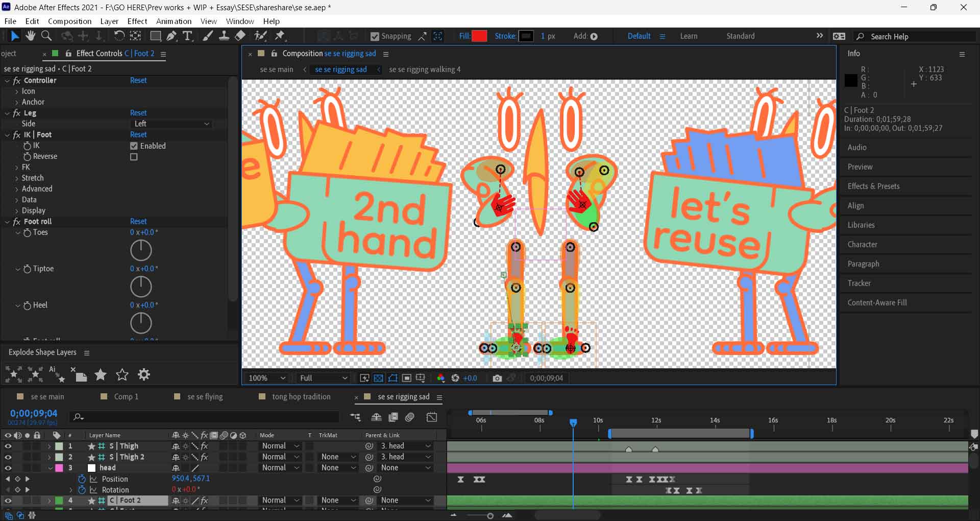Click the snapshot camera icon in viewer
This screenshot has width=980, height=521.
tap(497, 378)
